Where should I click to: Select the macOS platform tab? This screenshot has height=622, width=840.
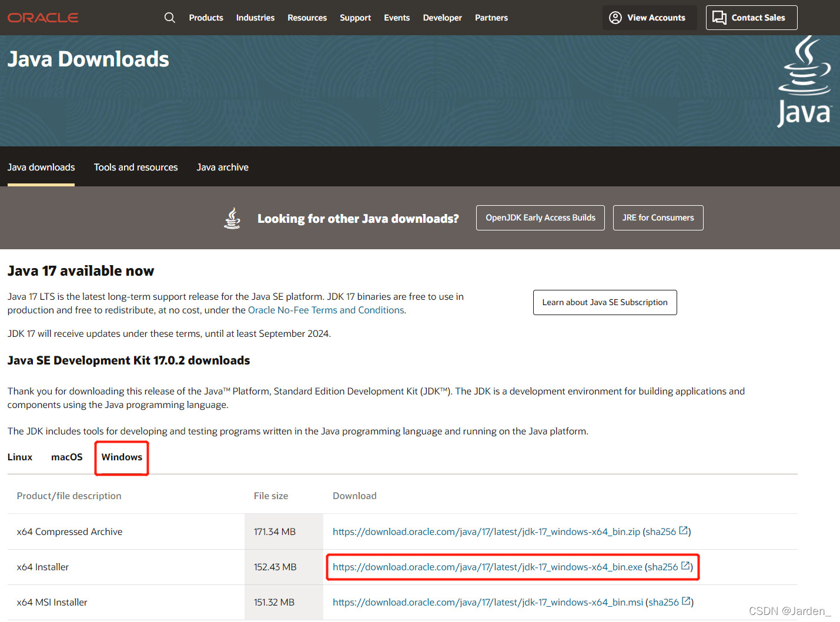pyautogui.click(x=67, y=457)
